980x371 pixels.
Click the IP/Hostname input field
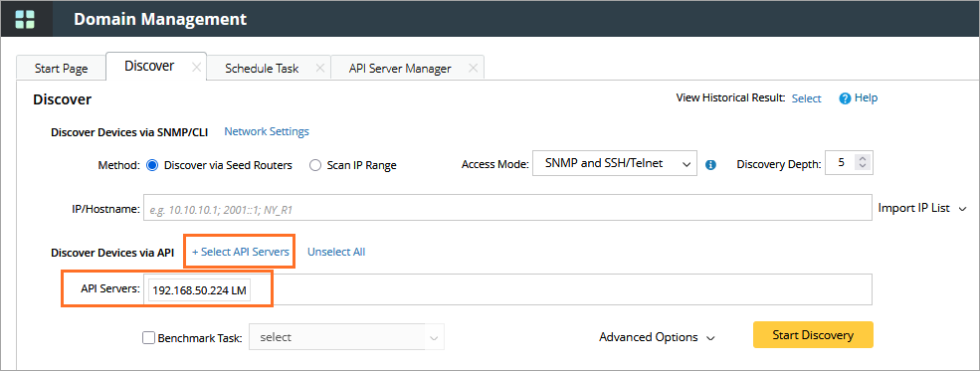tap(507, 208)
